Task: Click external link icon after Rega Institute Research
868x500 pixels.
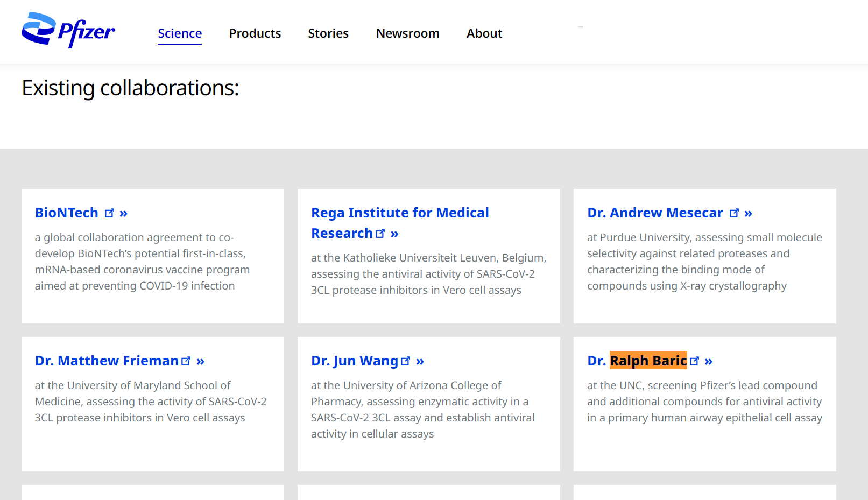Action: pyautogui.click(x=380, y=234)
